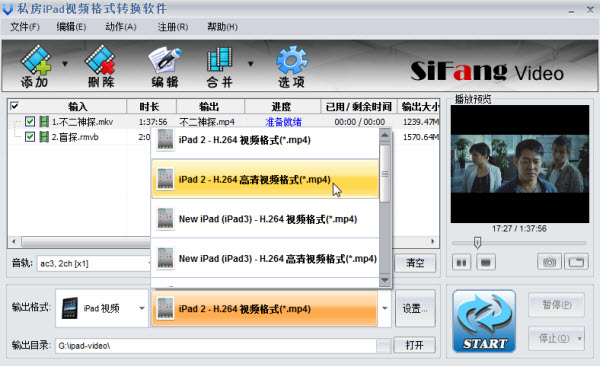
Task: Open the 文件(F) menu
Action: pos(25,27)
